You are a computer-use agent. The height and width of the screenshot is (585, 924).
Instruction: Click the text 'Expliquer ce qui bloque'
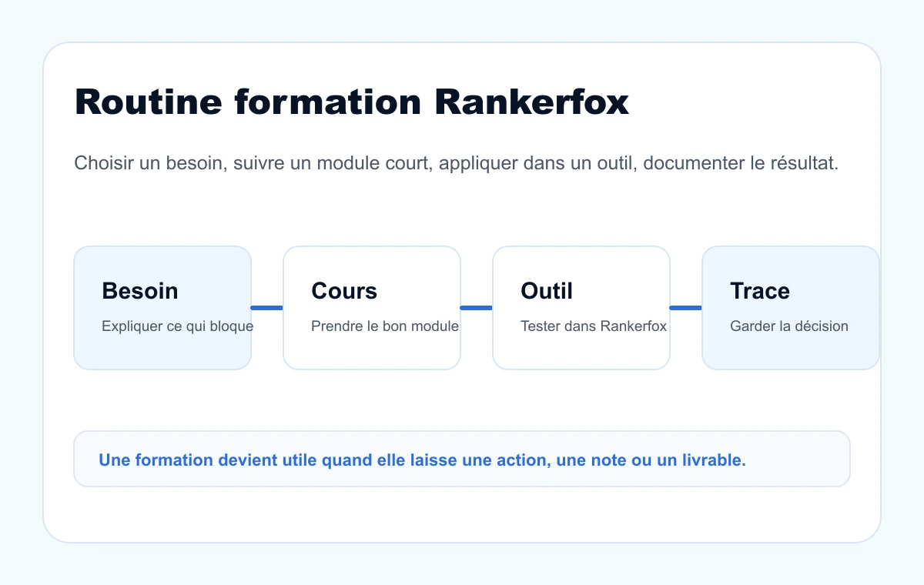[x=178, y=326]
